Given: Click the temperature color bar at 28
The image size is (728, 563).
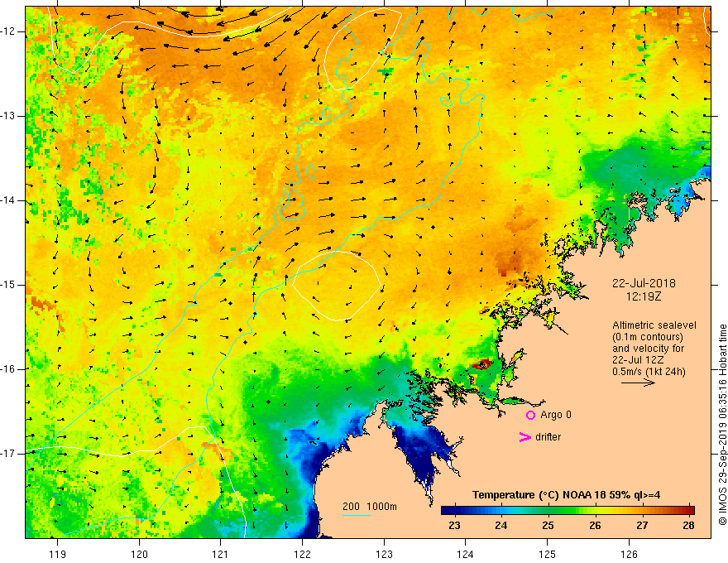Looking at the screenshot, I should click(x=689, y=510).
